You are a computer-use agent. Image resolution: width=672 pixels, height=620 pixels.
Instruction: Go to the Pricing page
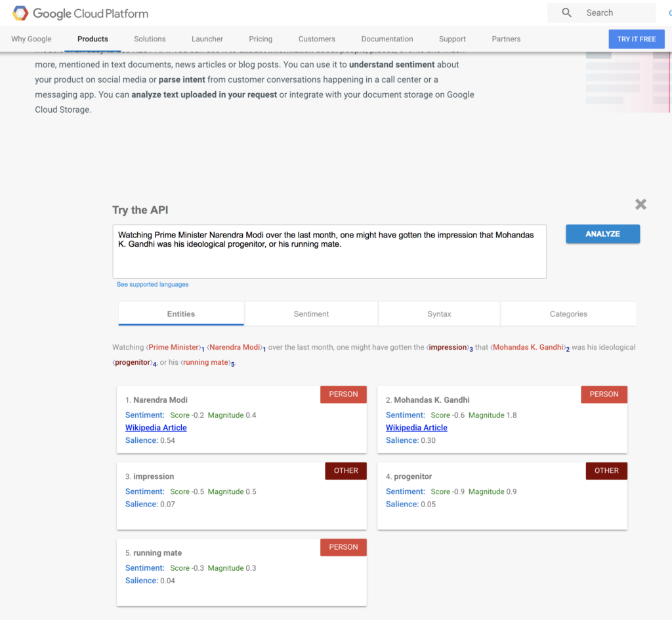(261, 39)
